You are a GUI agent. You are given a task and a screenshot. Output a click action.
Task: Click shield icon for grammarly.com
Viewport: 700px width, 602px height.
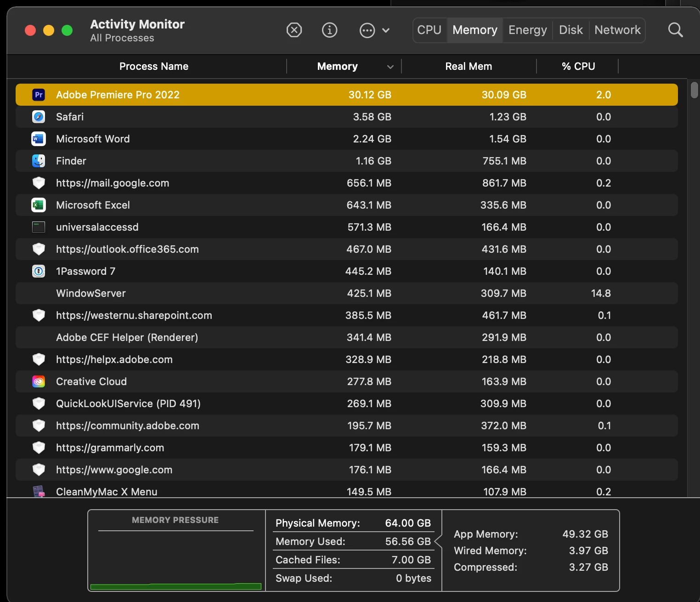coord(39,448)
